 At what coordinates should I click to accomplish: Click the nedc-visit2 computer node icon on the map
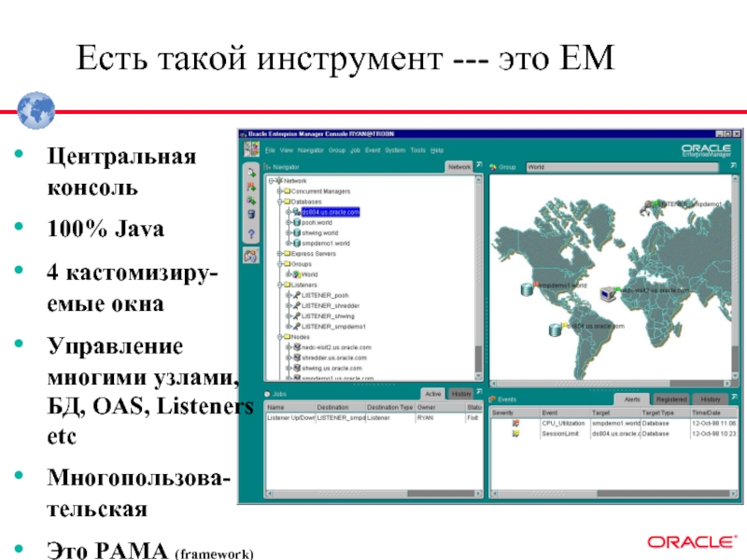(608, 294)
